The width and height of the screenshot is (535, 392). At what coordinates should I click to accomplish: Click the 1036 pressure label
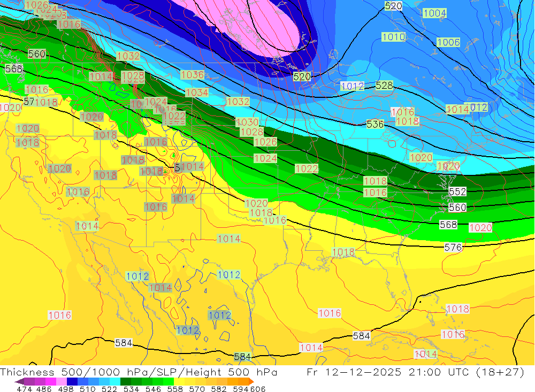pos(193,75)
